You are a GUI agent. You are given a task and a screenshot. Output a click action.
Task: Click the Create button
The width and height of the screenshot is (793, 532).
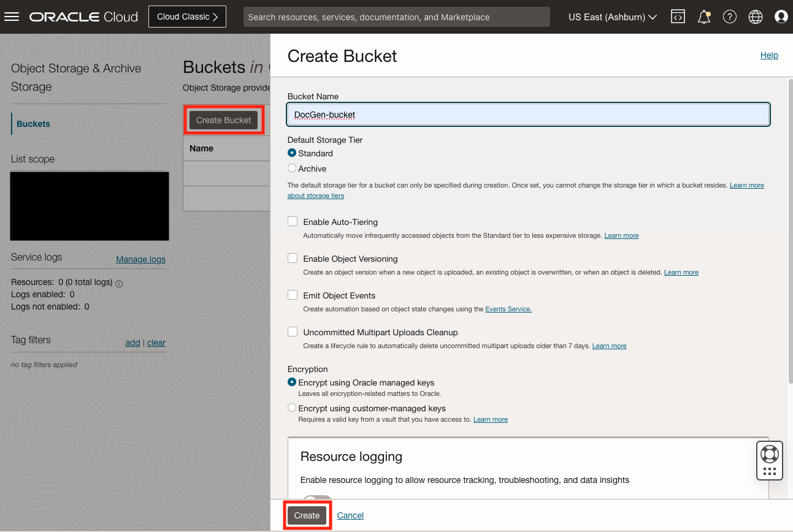307,515
